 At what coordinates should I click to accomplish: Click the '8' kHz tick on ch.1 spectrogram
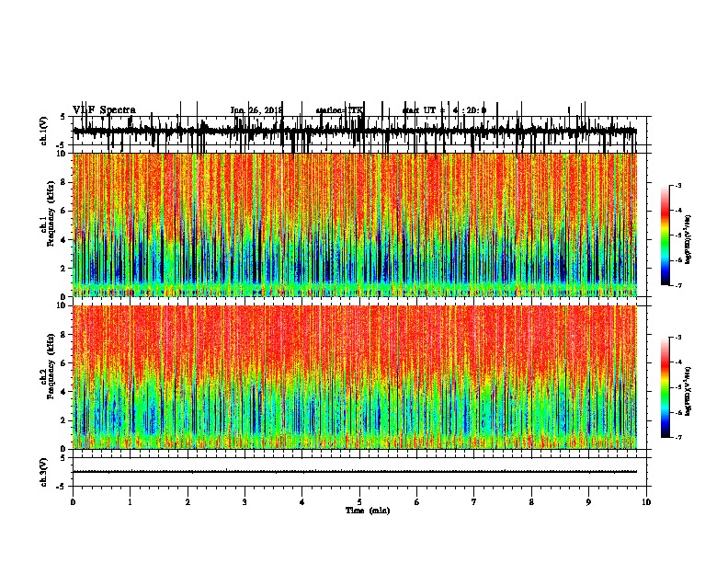(64, 182)
